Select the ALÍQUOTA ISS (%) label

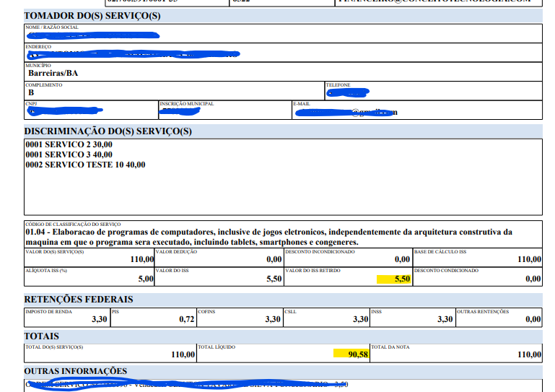click(46, 271)
